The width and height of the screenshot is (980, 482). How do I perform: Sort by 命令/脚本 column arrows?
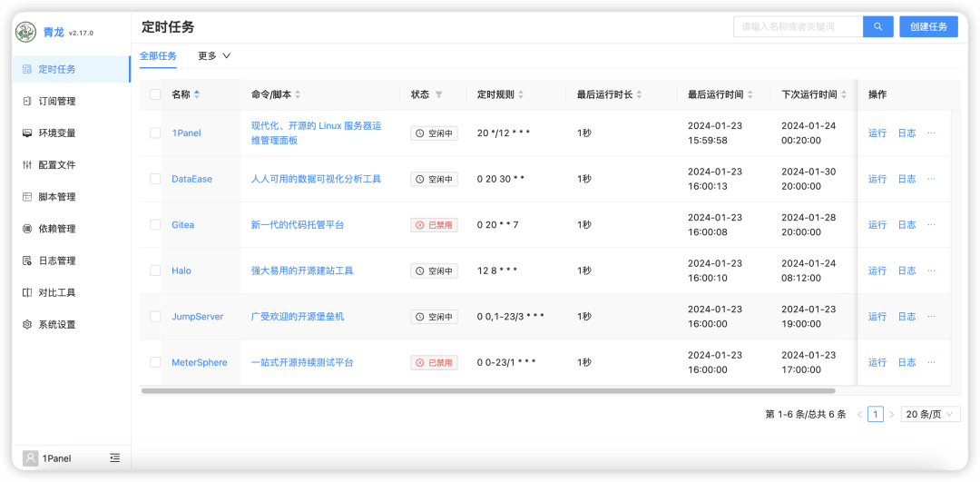click(x=298, y=95)
